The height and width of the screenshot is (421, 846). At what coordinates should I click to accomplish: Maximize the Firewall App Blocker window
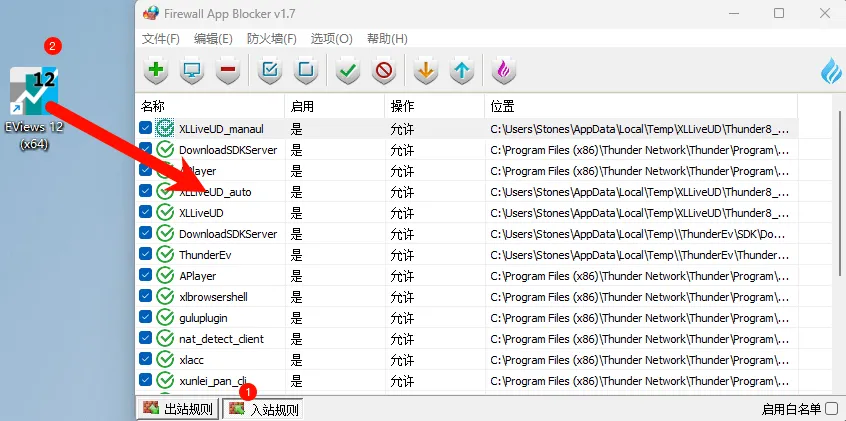click(x=779, y=13)
